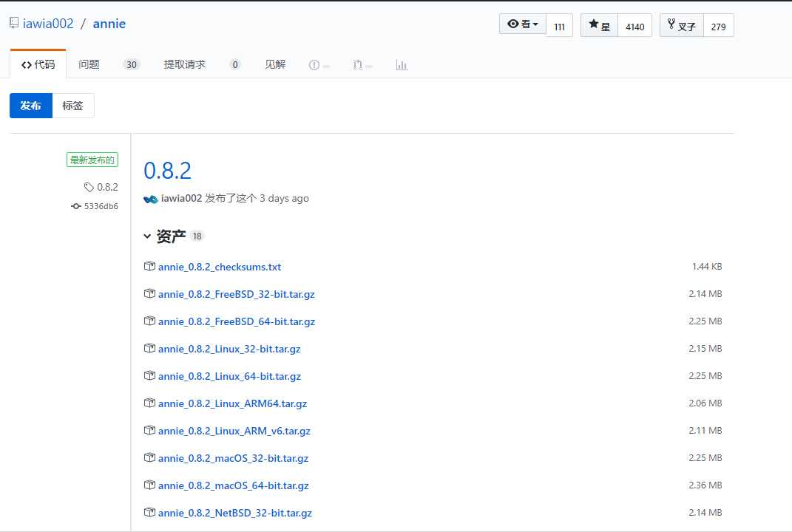This screenshot has width=792, height=532.
Task: Click the tag icon beside 0.8.2
Action: point(89,187)
